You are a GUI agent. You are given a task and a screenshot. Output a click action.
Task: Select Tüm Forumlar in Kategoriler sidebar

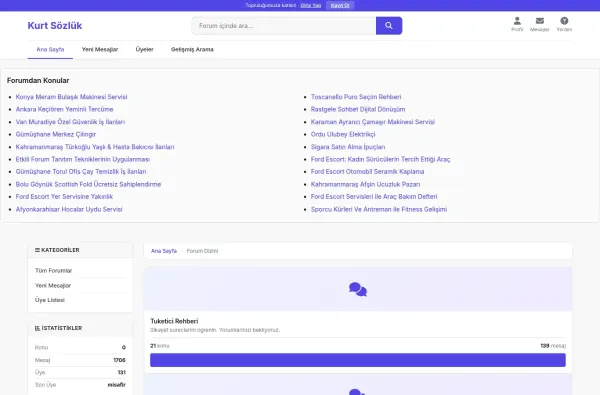point(54,271)
